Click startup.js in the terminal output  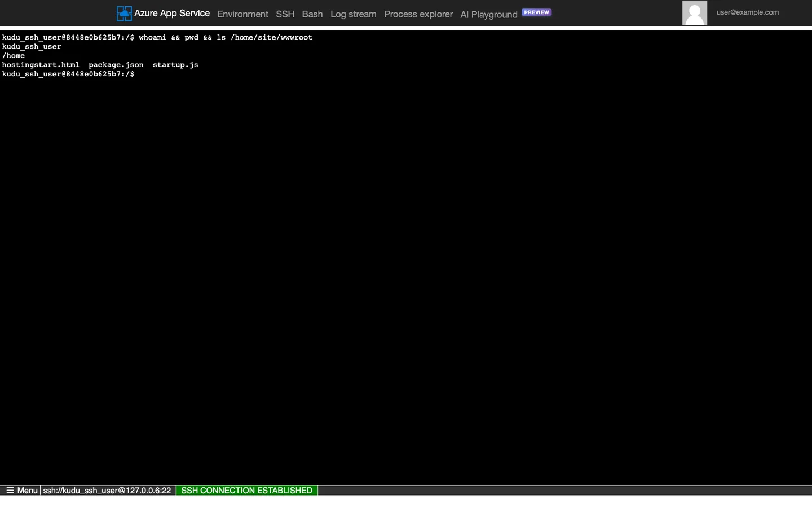coord(175,65)
